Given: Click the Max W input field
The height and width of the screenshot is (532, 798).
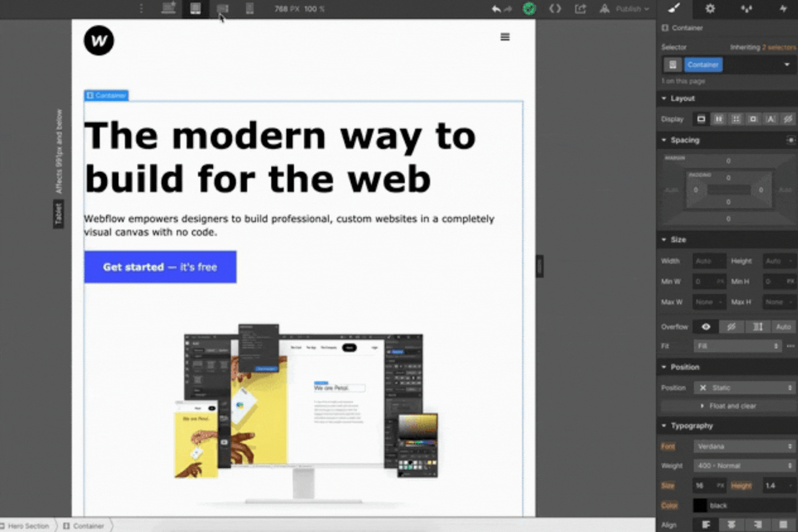Looking at the screenshot, I should point(709,302).
